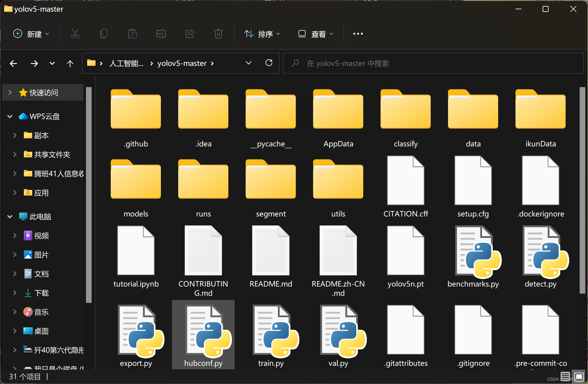Click the Share icon in toolbar

[190, 34]
